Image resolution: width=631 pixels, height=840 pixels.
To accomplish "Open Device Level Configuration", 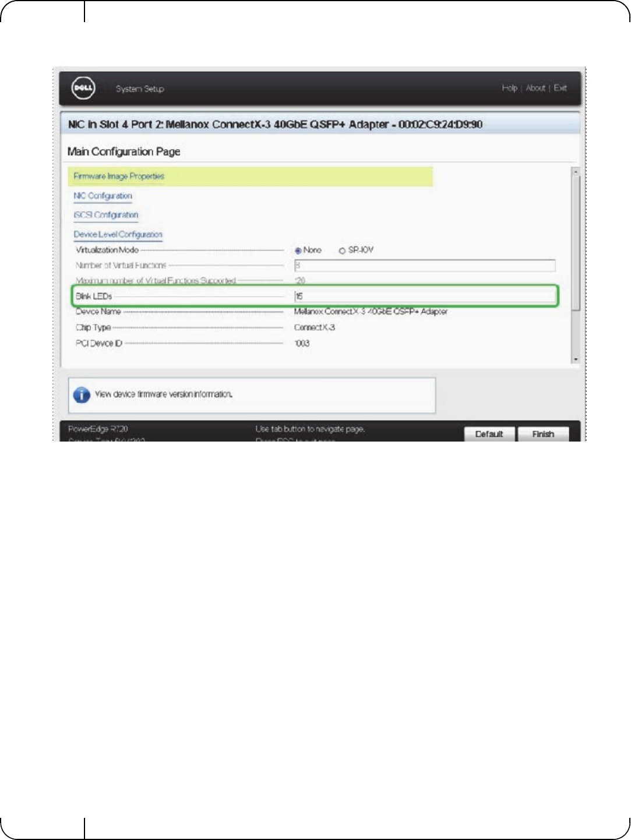I will click(x=118, y=234).
